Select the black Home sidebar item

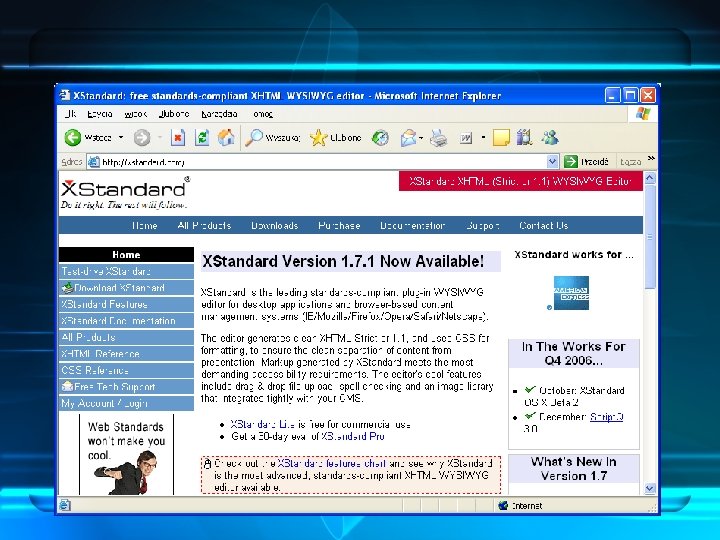126,254
